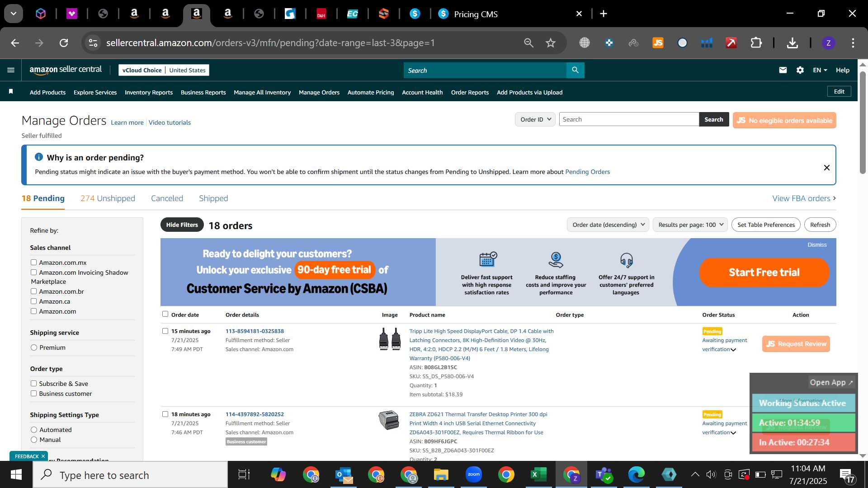Click the Hide Filters button
Screen dimensions: 868x488
point(182,225)
